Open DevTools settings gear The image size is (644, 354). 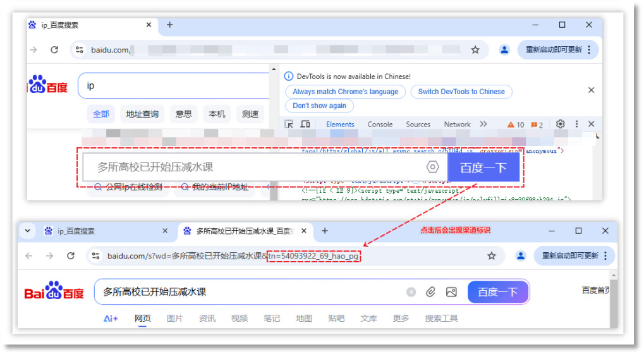coord(560,125)
